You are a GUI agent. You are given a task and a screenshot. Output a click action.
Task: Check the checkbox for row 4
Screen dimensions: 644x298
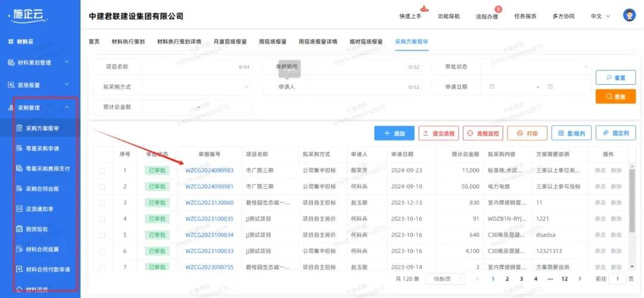coord(103,219)
